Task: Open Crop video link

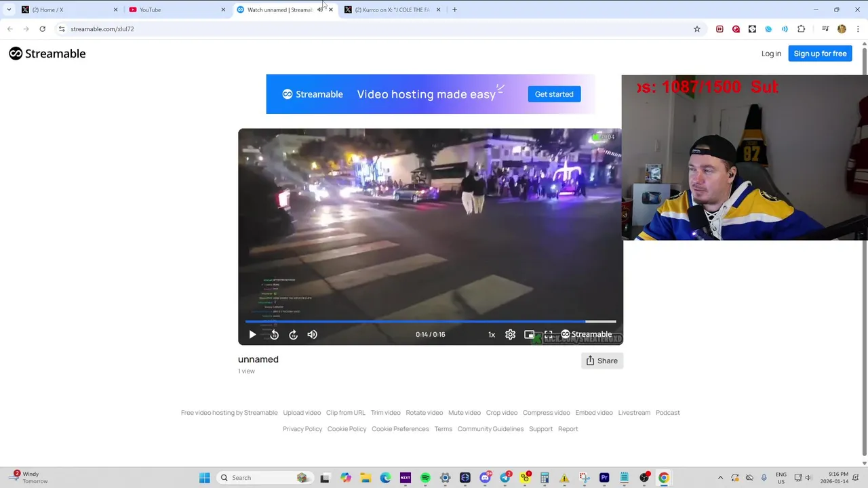Action: 502,413
